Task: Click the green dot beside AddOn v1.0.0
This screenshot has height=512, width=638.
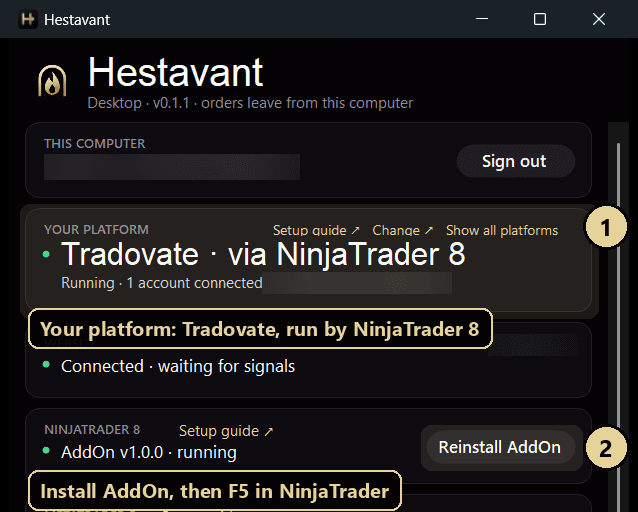Action: pos(46,451)
